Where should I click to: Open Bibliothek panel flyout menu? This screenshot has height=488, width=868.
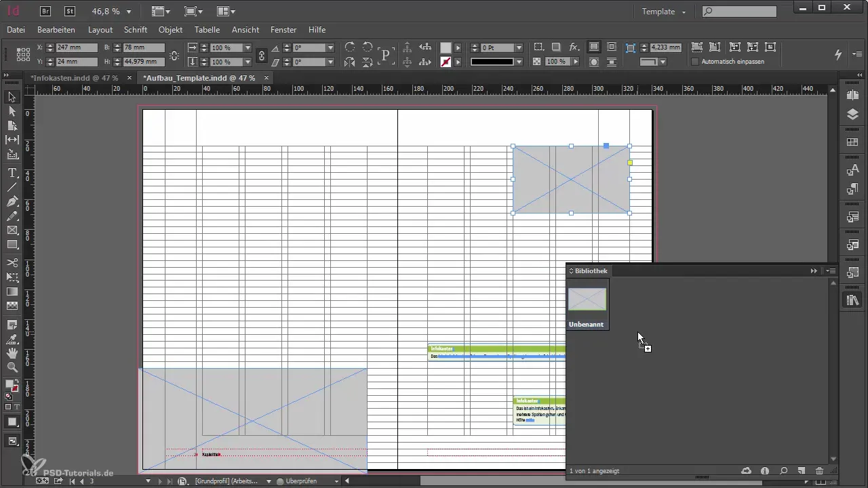(831, 270)
